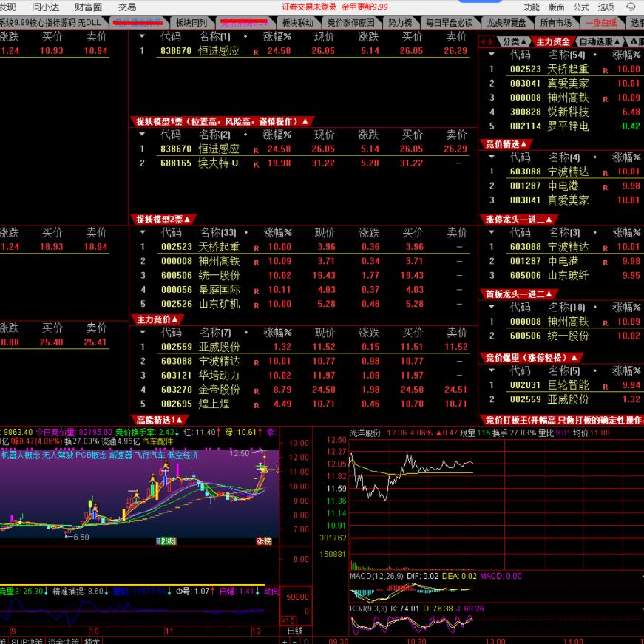Click the R marker next to 恒进感应 in 名称(1)
The width and height of the screenshot is (644, 644).
(256, 52)
